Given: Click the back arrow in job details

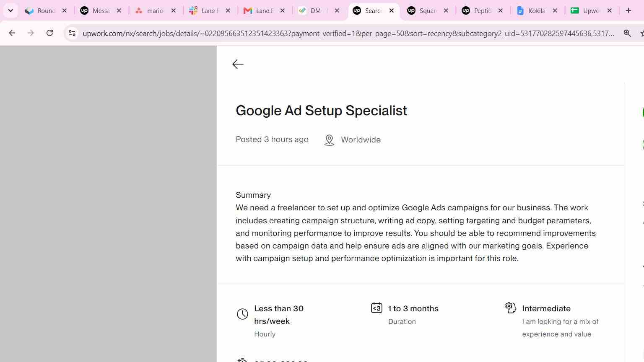Looking at the screenshot, I should click(x=238, y=64).
